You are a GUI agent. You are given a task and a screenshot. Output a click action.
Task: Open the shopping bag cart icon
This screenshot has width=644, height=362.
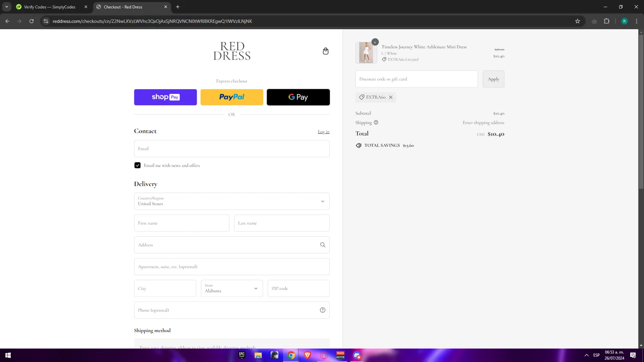click(x=325, y=51)
